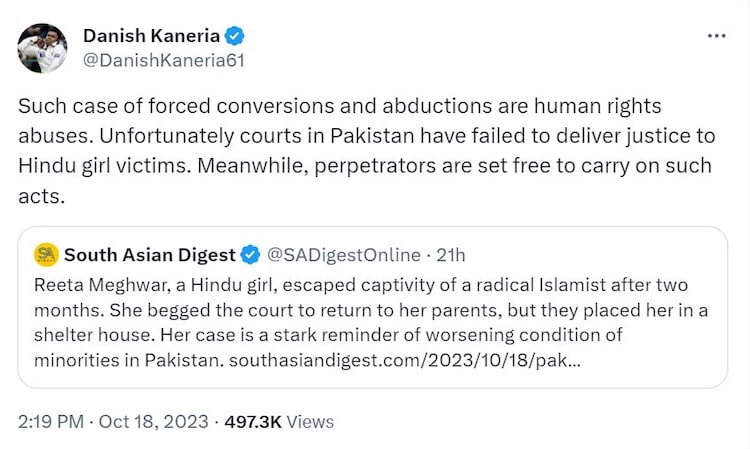Click Danish Kaneria's profile picture

[42, 48]
